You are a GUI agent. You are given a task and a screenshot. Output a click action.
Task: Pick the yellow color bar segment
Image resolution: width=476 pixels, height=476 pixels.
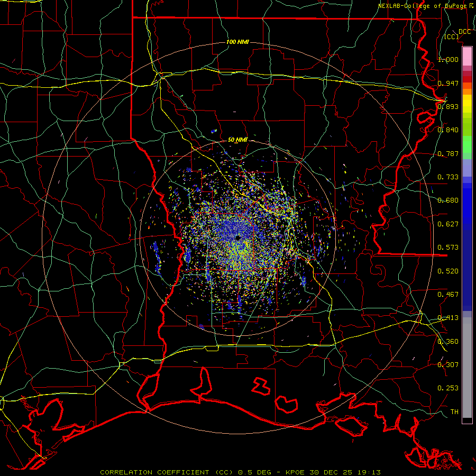tap(467, 104)
